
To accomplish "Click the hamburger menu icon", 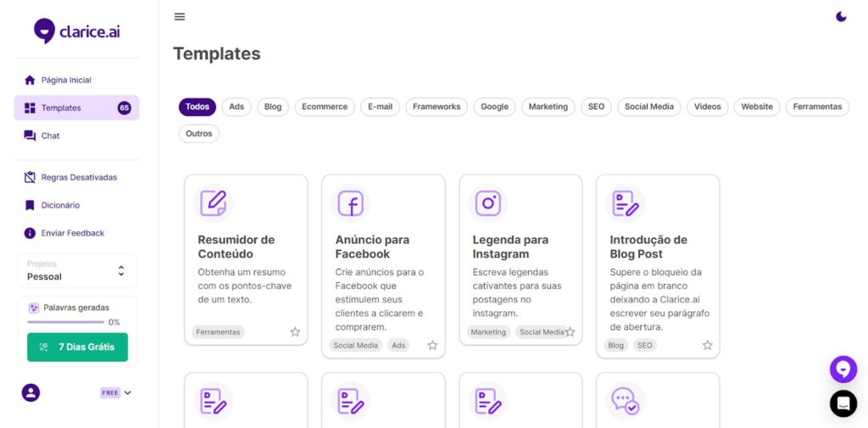I will pos(180,17).
